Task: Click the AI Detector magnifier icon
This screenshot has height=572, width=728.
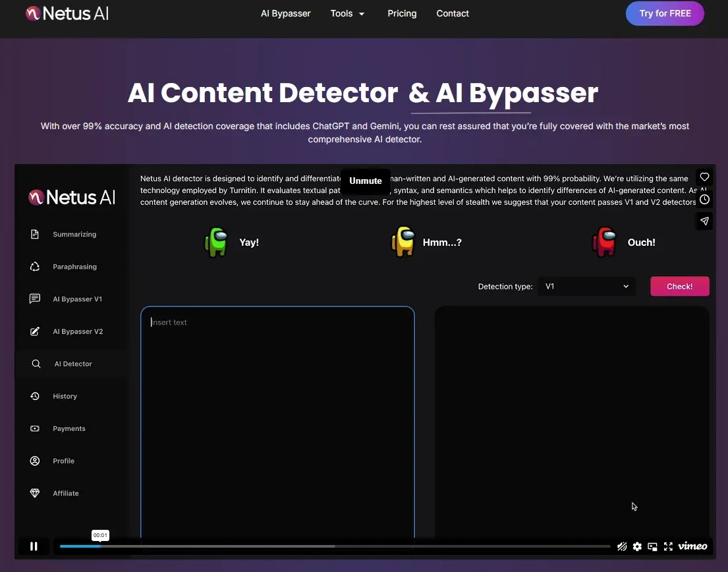Action: coord(36,364)
